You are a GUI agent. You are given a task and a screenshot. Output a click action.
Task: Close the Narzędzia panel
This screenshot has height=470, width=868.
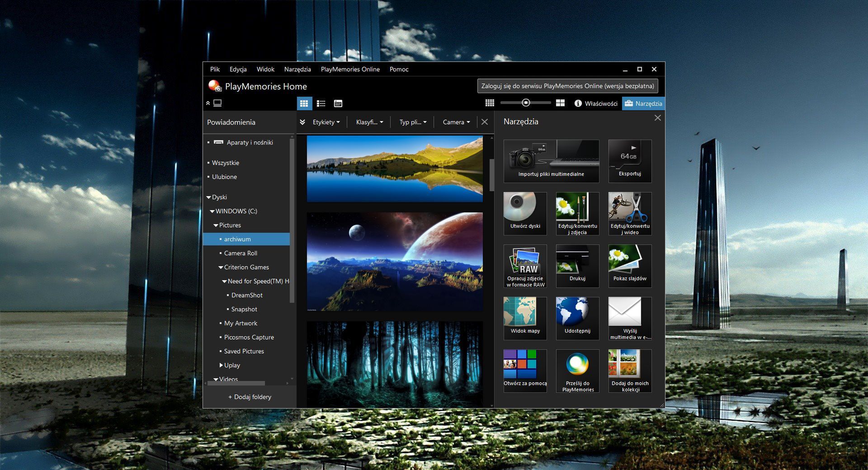(658, 118)
